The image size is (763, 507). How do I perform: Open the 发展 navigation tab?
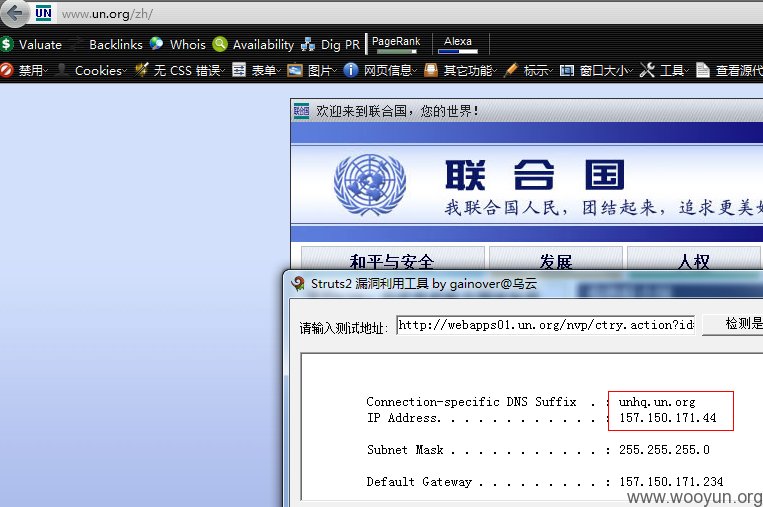click(x=556, y=258)
